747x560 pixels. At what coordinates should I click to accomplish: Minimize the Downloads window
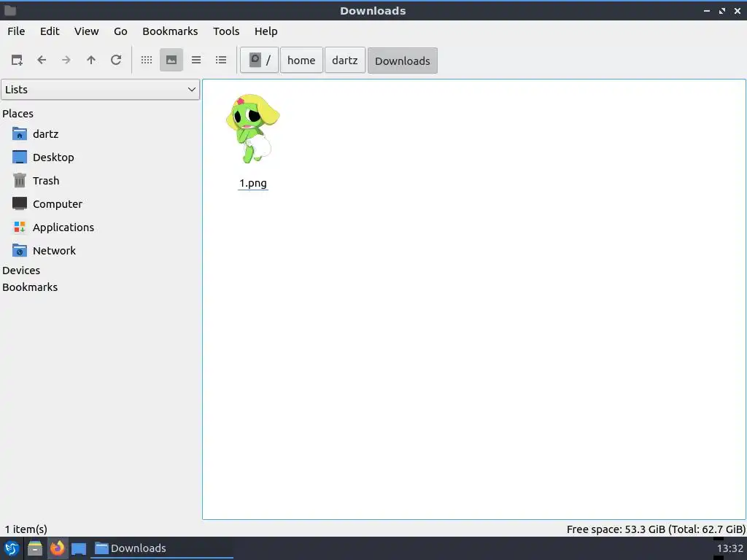click(707, 10)
